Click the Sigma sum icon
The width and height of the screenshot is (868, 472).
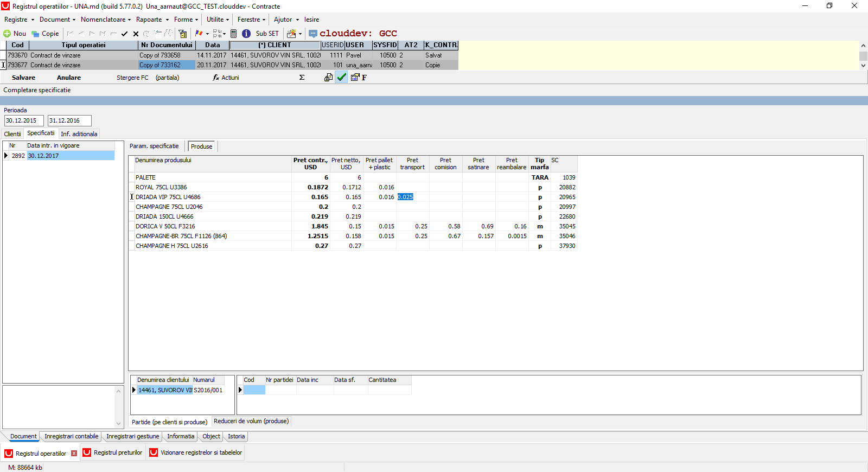tap(302, 78)
